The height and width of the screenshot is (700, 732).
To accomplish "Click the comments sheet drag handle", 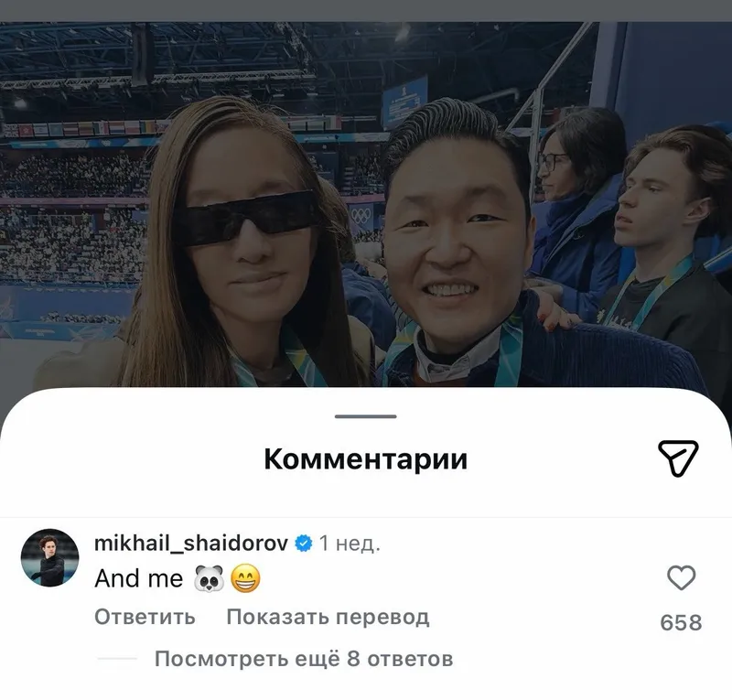I will coord(365,416).
